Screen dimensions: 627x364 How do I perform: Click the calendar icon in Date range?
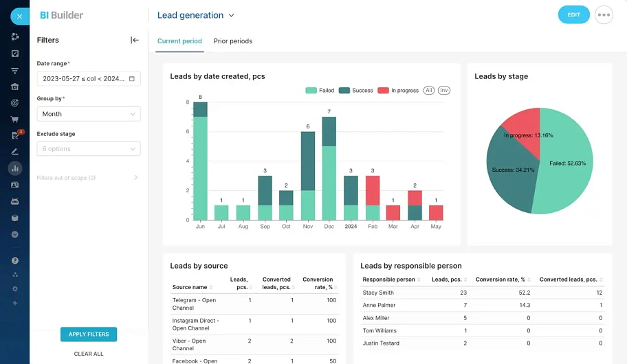[x=132, y=79]
